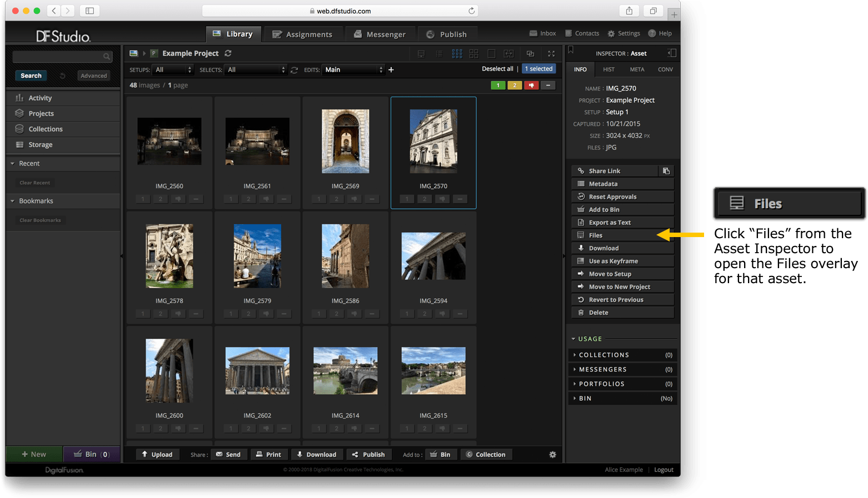This screenshot has width=868, height=498.
Task: Select the single image view icon
Action: click(491, 53)
